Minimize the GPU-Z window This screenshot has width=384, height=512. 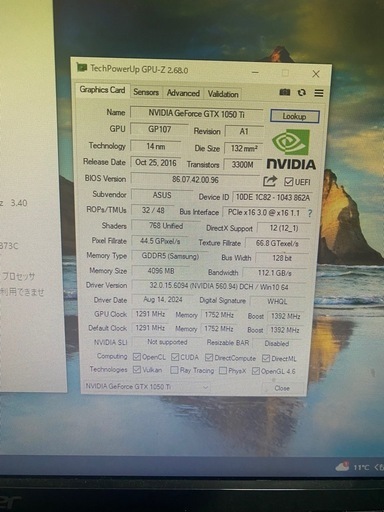pos(255,72)
